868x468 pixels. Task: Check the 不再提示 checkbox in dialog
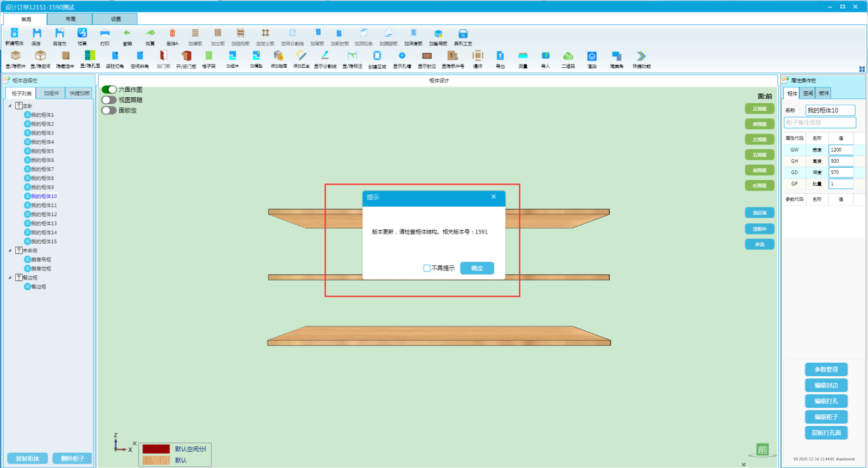click(x=427, y=268)
